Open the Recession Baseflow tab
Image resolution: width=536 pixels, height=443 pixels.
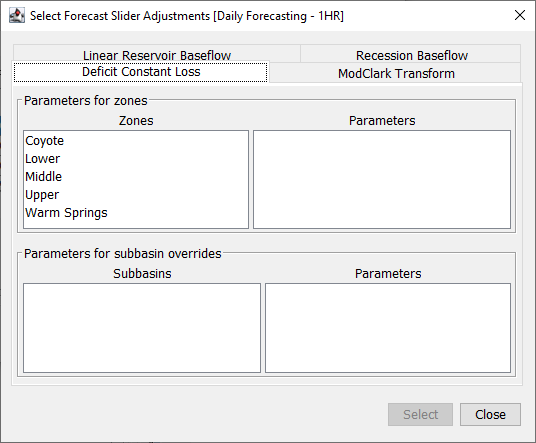(412, 55)
